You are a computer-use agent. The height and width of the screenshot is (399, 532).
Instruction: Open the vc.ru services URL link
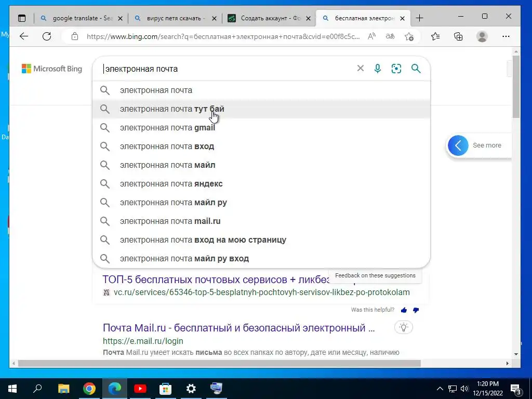(262, 292)
